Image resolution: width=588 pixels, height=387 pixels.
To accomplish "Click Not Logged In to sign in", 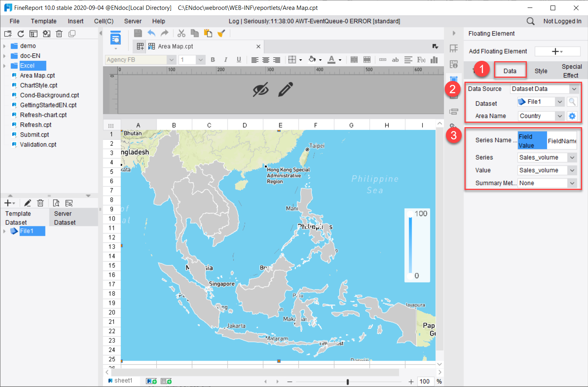I will click(x=562, y=21).
